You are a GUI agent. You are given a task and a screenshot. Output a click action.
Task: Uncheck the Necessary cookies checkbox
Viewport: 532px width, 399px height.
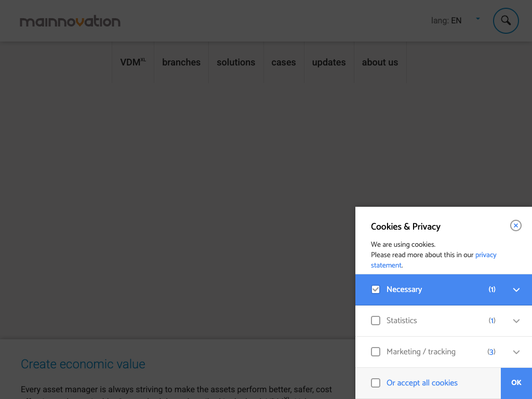point(376,289)
